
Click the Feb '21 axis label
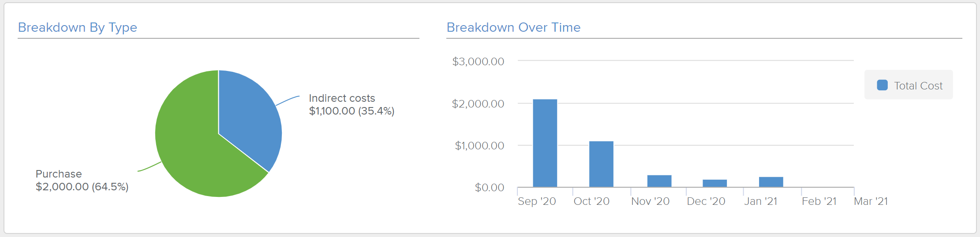(819, 201)
